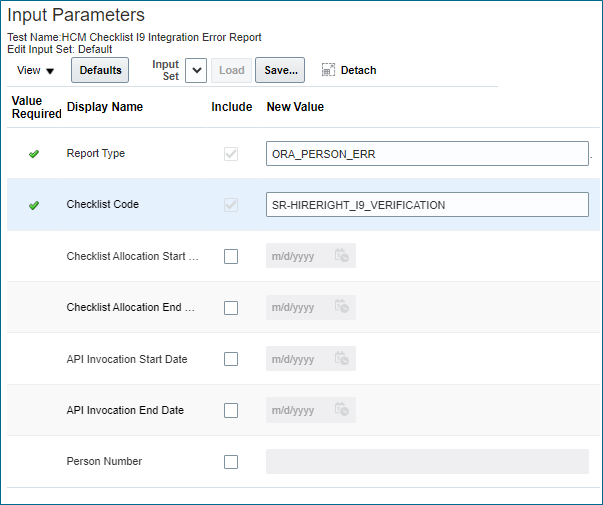Screen dimensions: 603x505
Task: Tick Include checkbox for API Invocation End Date
Action: [x=231, y=410]
